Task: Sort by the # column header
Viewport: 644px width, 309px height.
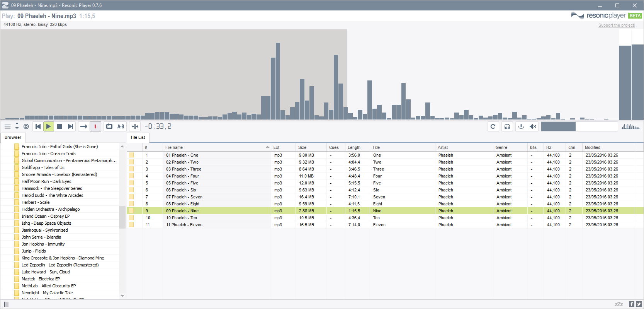Action: point(152,147)
